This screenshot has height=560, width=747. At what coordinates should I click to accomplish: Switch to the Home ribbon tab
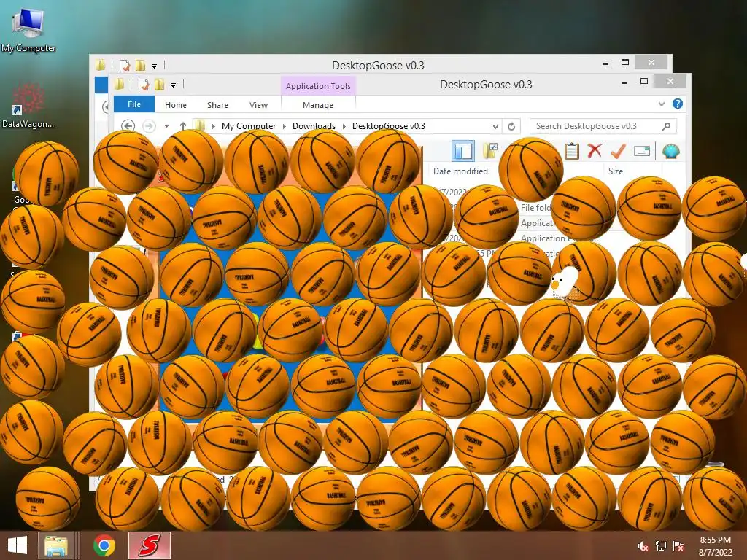click(x=176, y=105)
